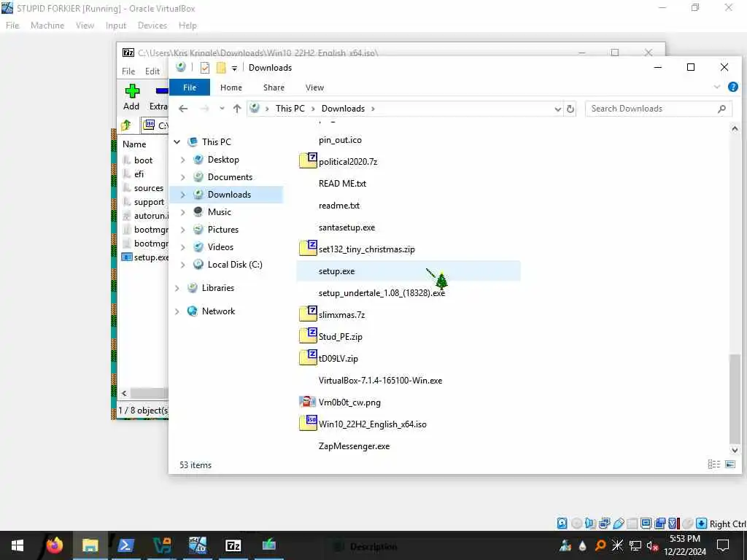Screen dimensions: 747x560
Task: Open VirtualBox Input menu
Action: (x=116, y=26)
